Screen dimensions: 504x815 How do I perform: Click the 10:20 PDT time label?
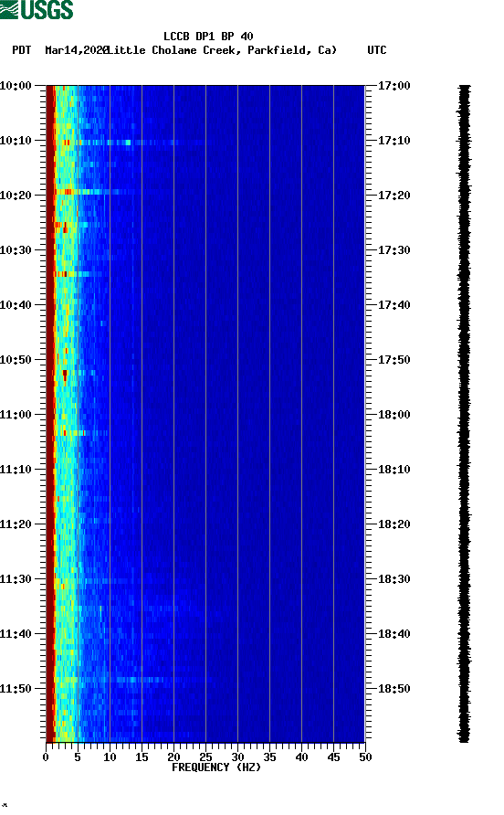click(x=16, y=196)
